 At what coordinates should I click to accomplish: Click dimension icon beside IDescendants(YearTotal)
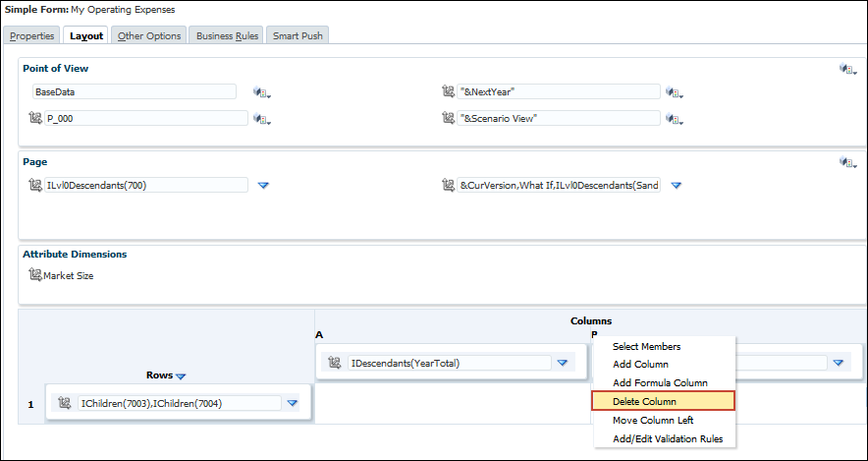point(335,363)
